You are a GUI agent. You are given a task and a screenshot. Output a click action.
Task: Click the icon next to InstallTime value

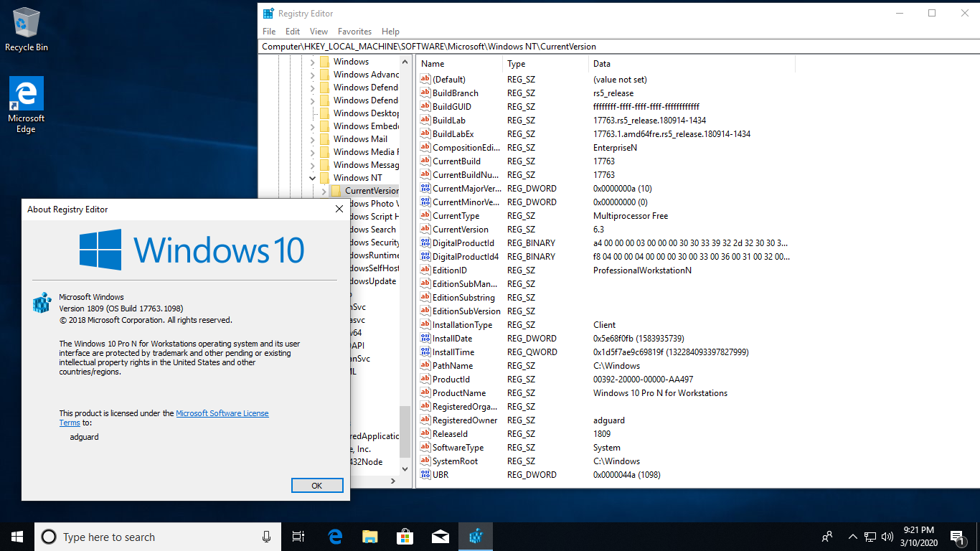pos(425,352)
